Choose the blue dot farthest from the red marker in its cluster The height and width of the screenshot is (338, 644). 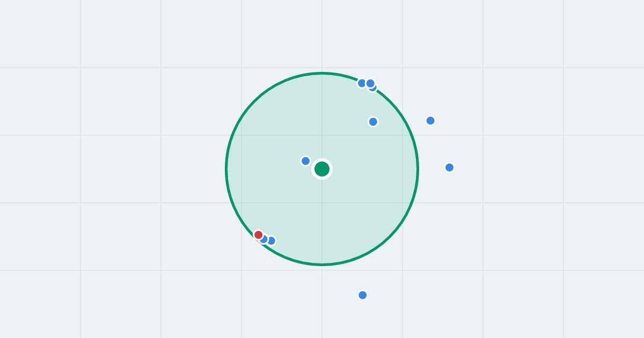[x=271, y=241]
